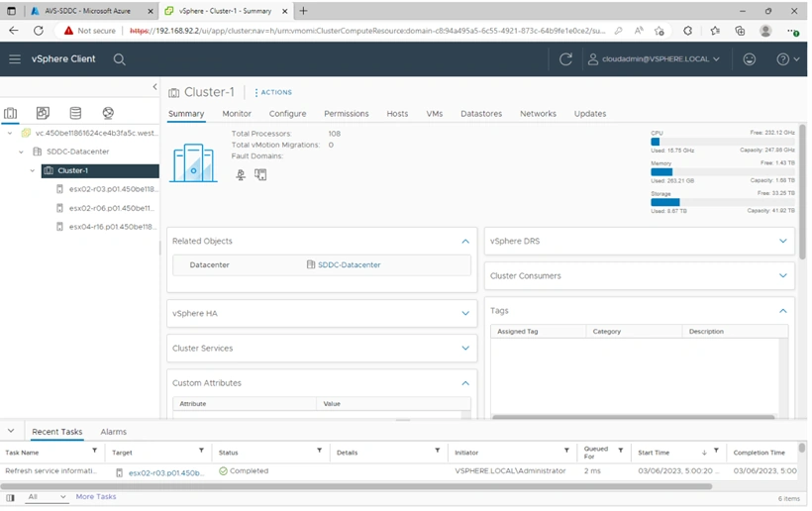
Task: Filter the Queued For column
Action: [621, 451]
